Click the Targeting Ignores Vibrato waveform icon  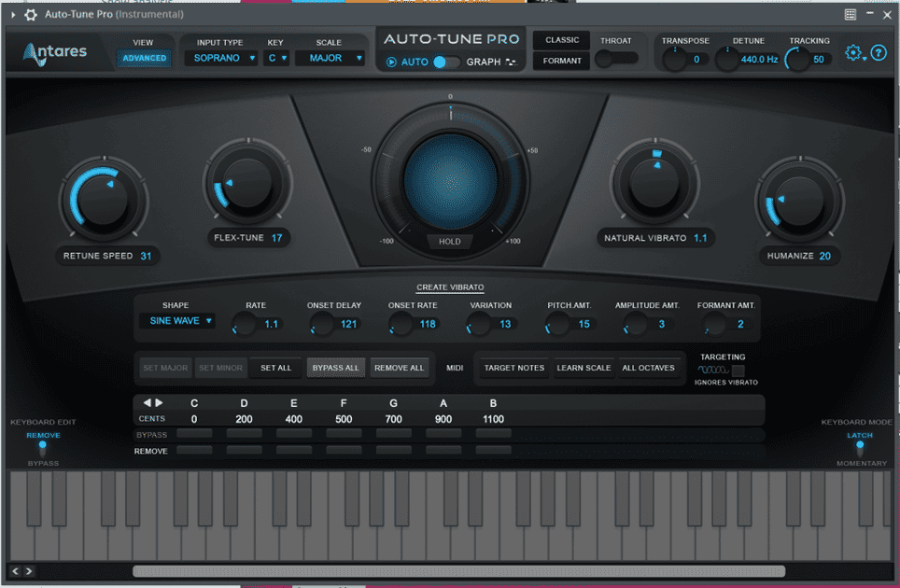tap(713, 370)
